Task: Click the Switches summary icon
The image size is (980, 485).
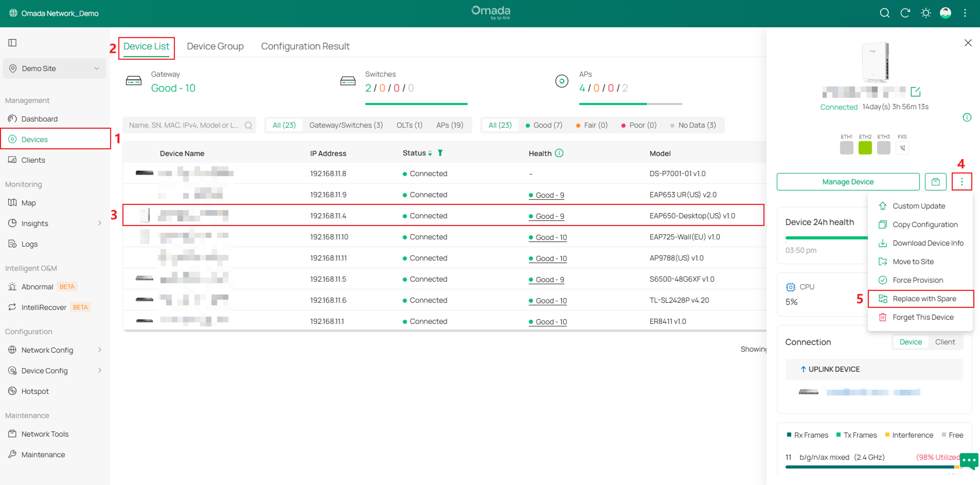Action: click(x=348, y=81)
